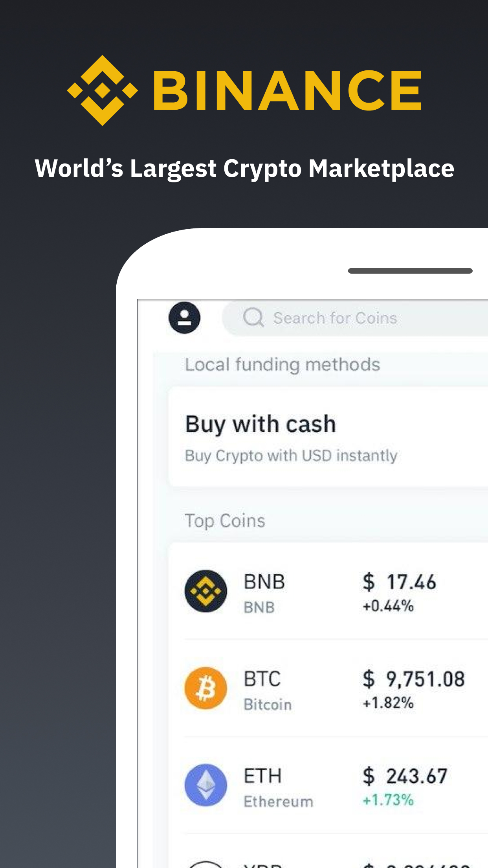488x868 pixels.
Task: Open the user profile avatar icon
Action: pyautogui.click(x=184, y=318)
